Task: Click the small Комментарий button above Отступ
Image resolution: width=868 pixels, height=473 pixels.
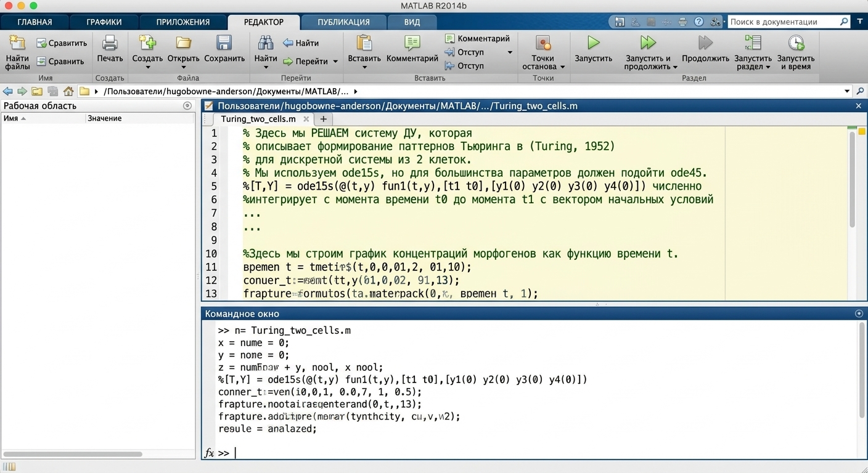Action: tap(477, 38)
